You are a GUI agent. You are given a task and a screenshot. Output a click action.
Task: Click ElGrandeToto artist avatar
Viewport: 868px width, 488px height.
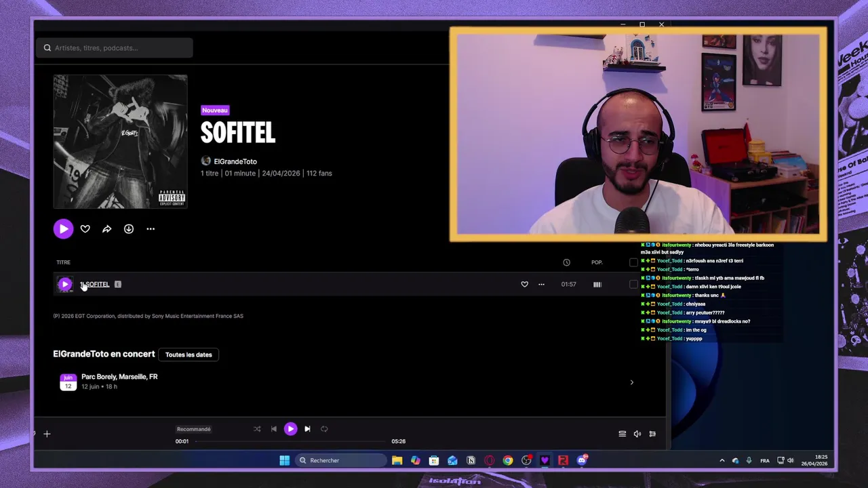click(205, 161)
